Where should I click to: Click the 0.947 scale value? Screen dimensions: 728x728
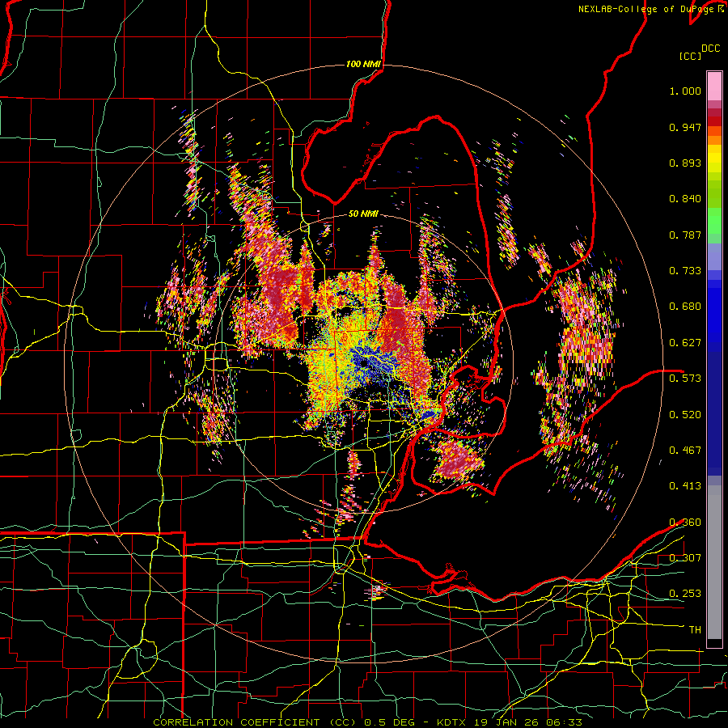[x=685, y=127]
